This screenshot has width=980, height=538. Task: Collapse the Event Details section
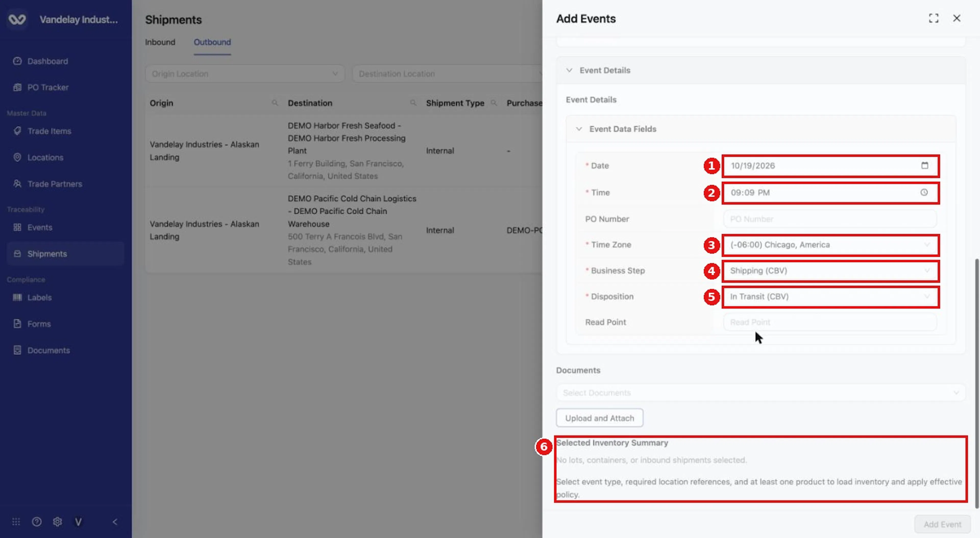[569, 70]
